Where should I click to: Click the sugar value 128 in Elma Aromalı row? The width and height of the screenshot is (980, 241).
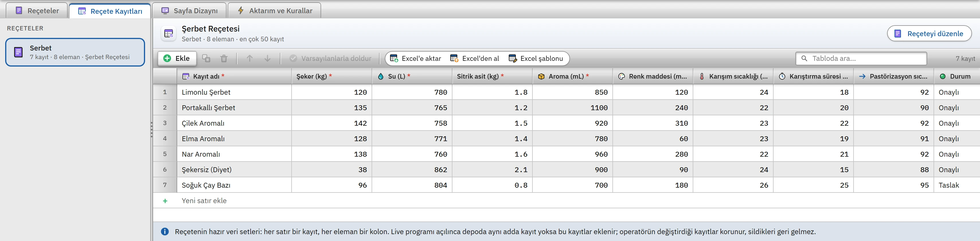point(332,139)
